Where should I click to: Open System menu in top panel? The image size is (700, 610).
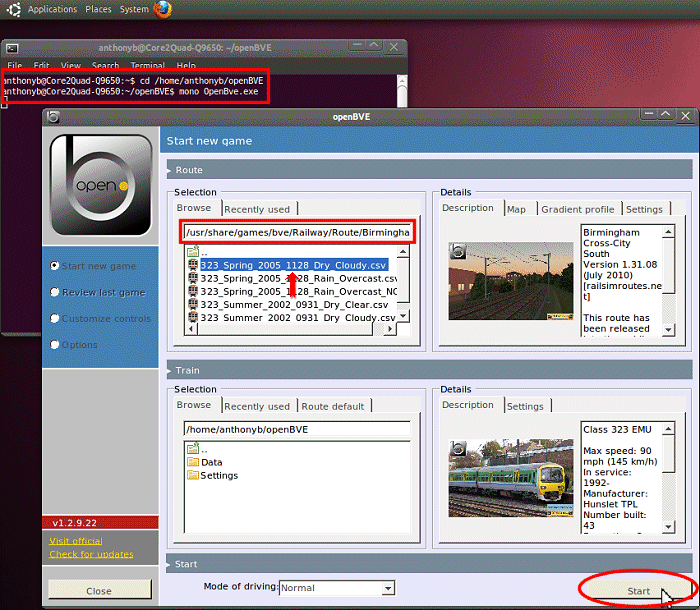[134, 9]
